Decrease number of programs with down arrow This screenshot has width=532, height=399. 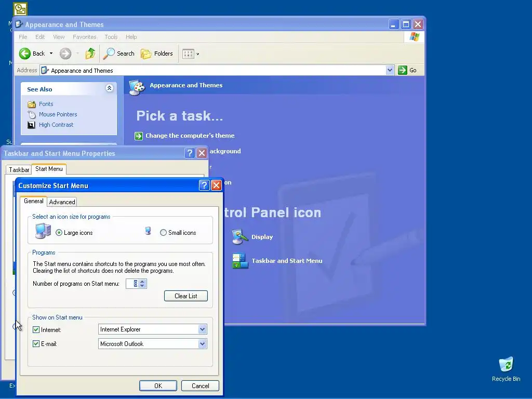[x=142, y=286]
